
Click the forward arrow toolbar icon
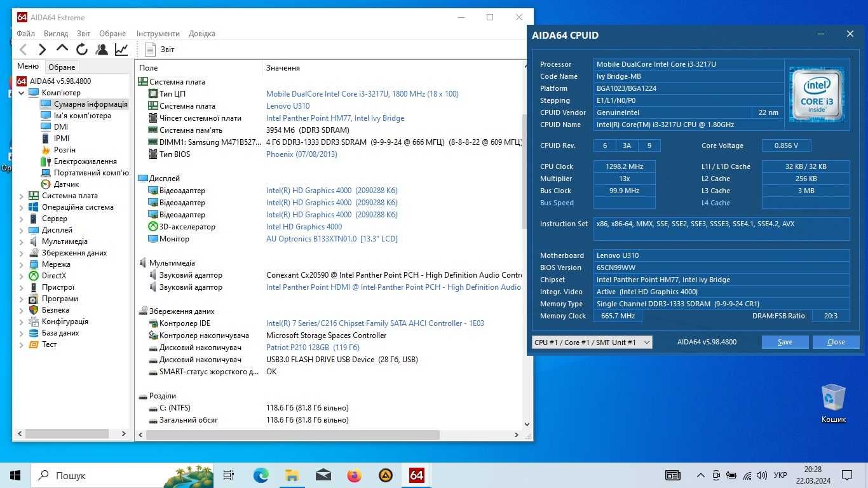coord(43,50)
